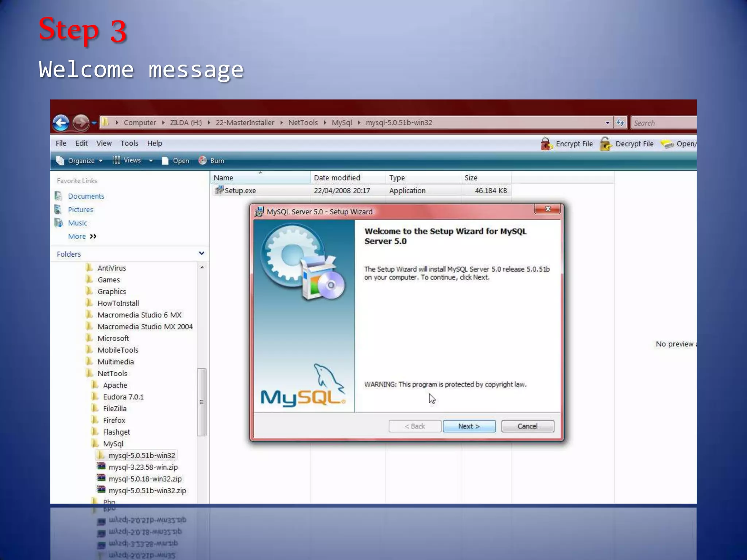747x560 pixels.
Task: Select the Flashget folder
Action: click(116, 432)
